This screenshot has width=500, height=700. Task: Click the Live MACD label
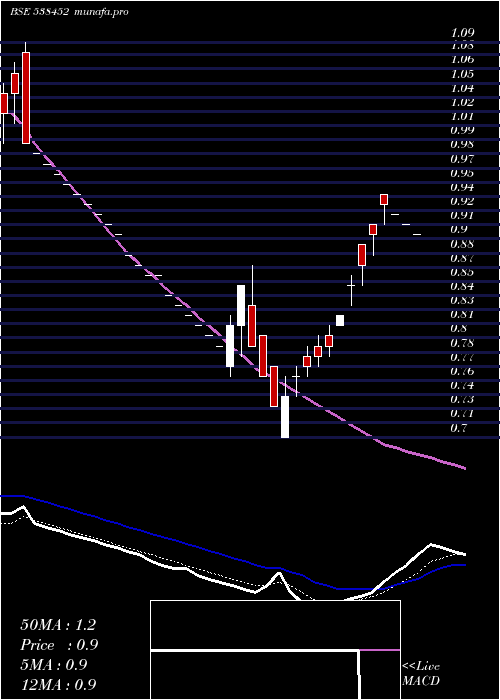point(421,674)
